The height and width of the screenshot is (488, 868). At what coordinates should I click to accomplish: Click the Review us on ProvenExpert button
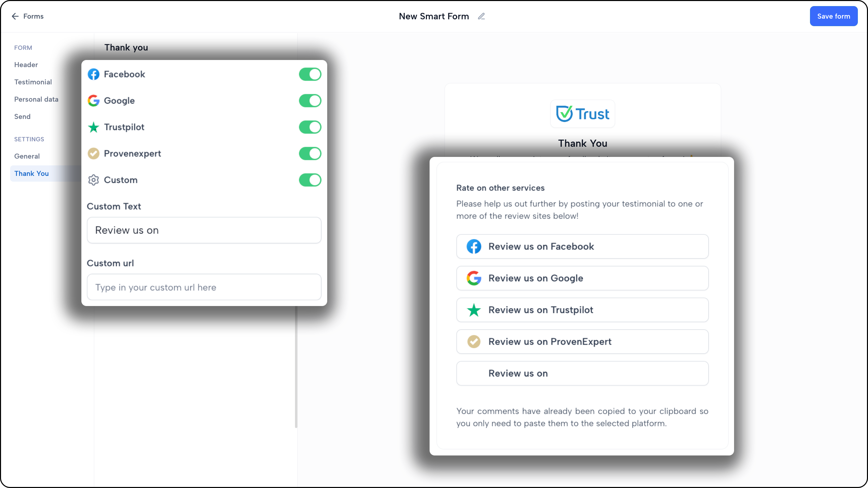coord(583,342)
